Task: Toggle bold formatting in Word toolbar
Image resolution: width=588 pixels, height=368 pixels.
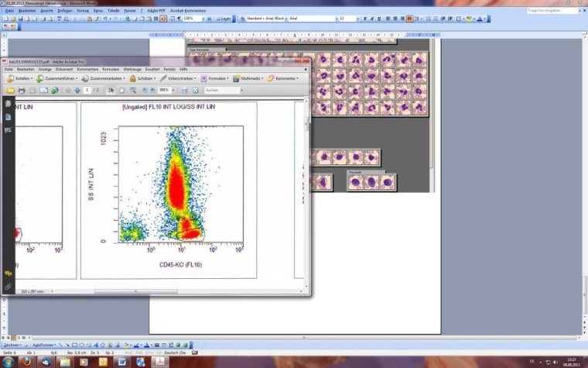Action: [366, 19]
